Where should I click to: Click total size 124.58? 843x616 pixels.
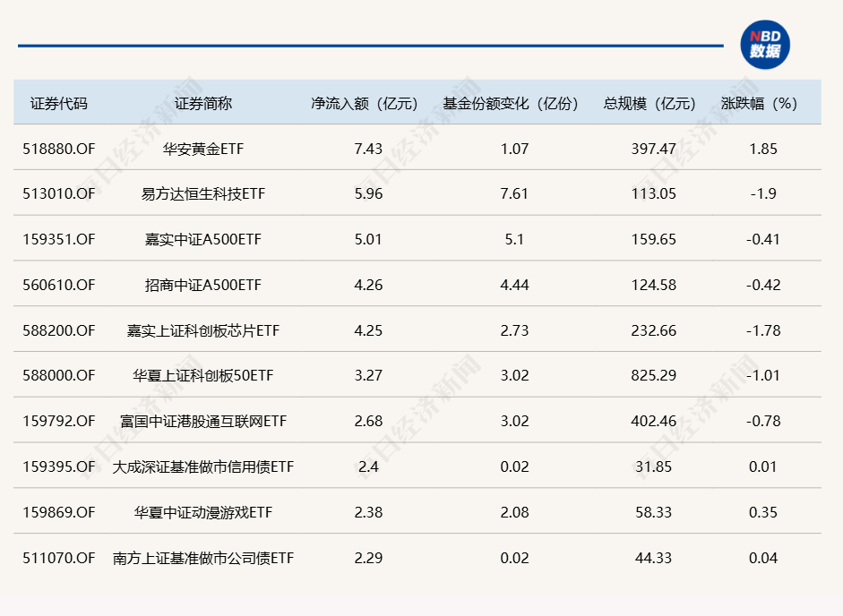tap(653, 285)
